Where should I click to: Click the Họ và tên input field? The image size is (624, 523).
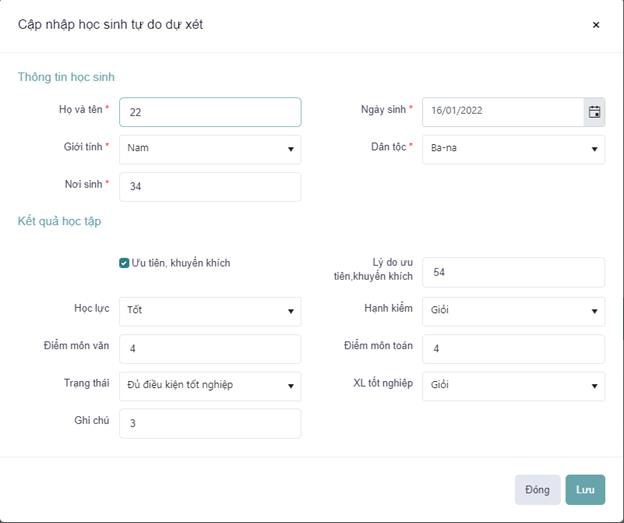pos(209,112)
